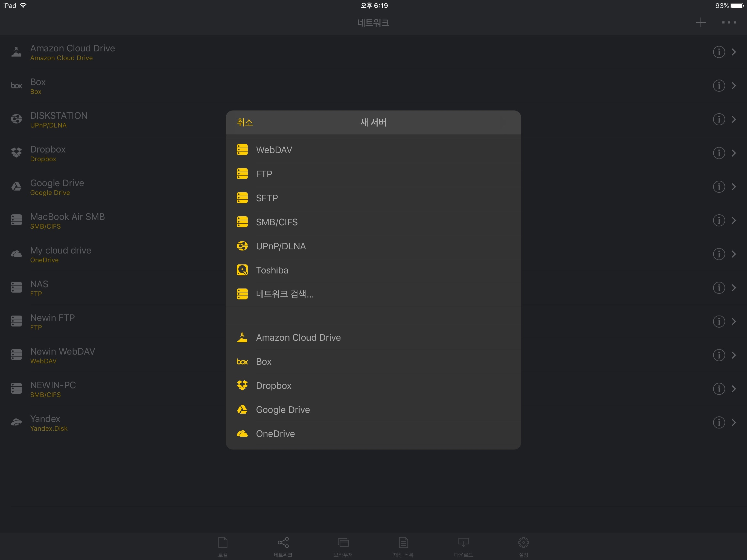
Task: Select Amazon Cloud Drive icon in new server list
Action: tap(242, 337)
